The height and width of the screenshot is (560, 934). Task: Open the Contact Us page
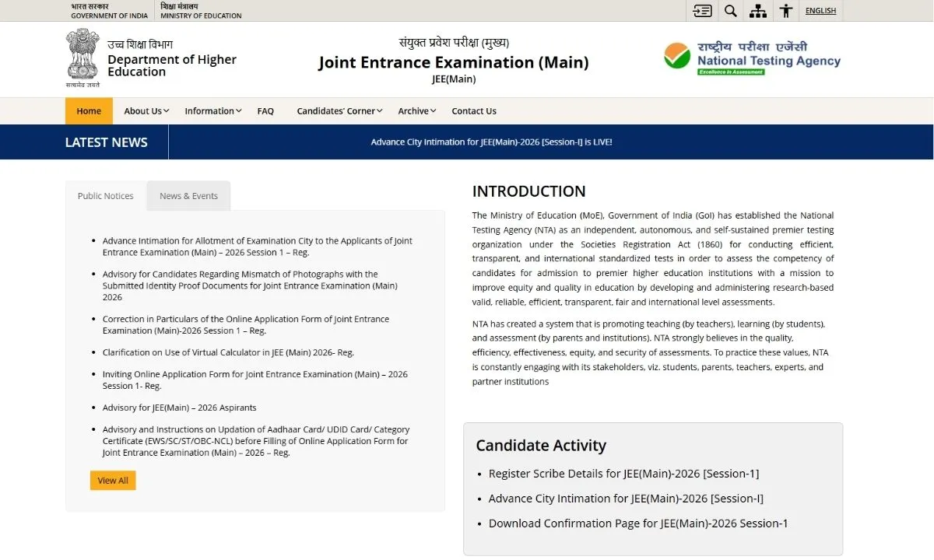tap(474, 111)
